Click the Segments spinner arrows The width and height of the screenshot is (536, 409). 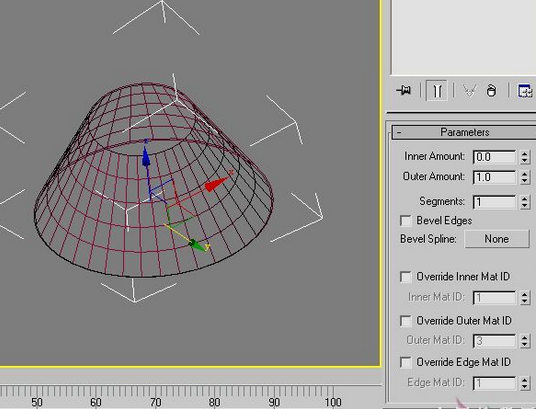tap(525, 202)
